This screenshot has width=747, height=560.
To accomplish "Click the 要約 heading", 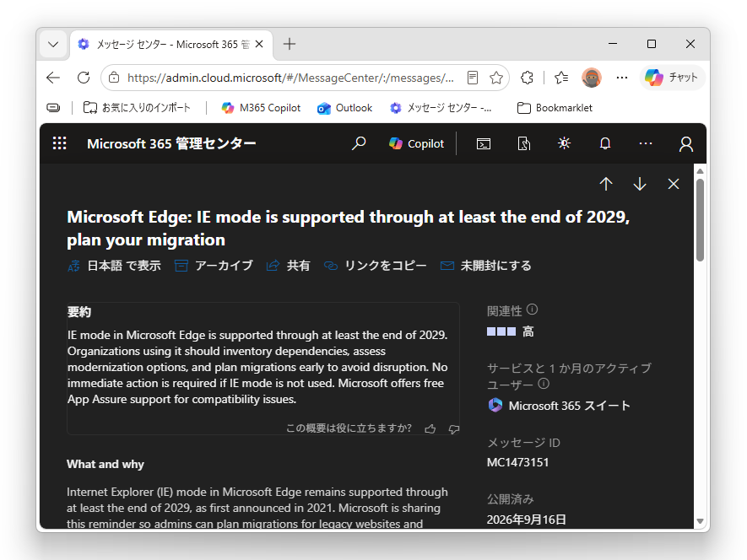I will point(79,312).
